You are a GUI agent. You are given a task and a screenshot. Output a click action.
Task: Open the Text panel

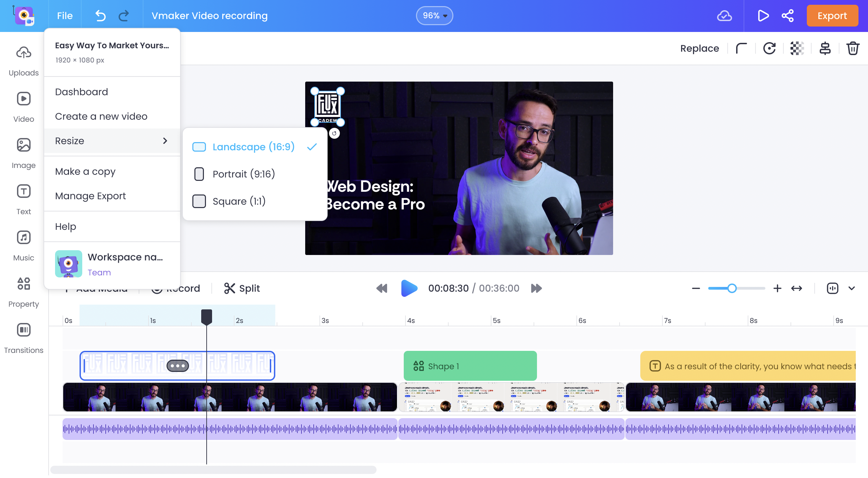pyautogui.click(x=23, y=199)
